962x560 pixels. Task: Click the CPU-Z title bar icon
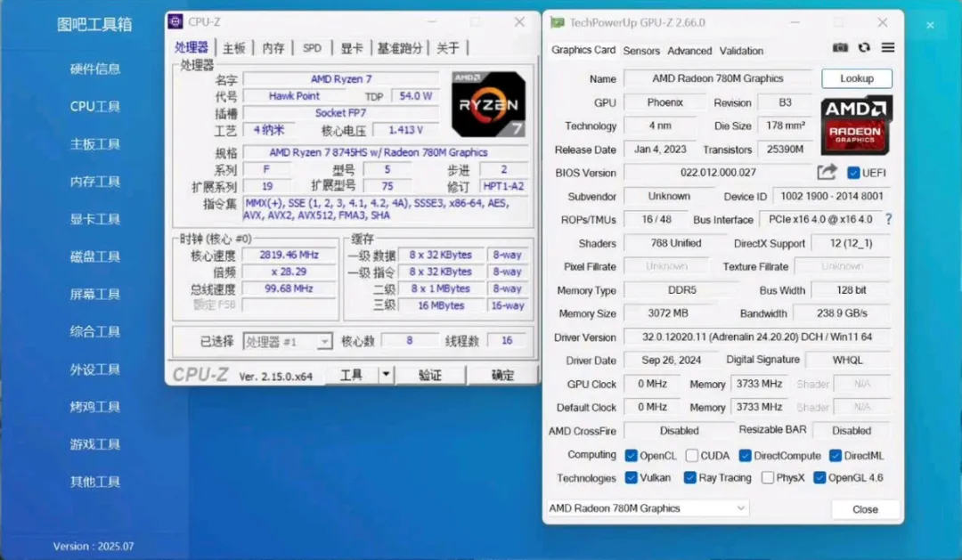(175, 21)
